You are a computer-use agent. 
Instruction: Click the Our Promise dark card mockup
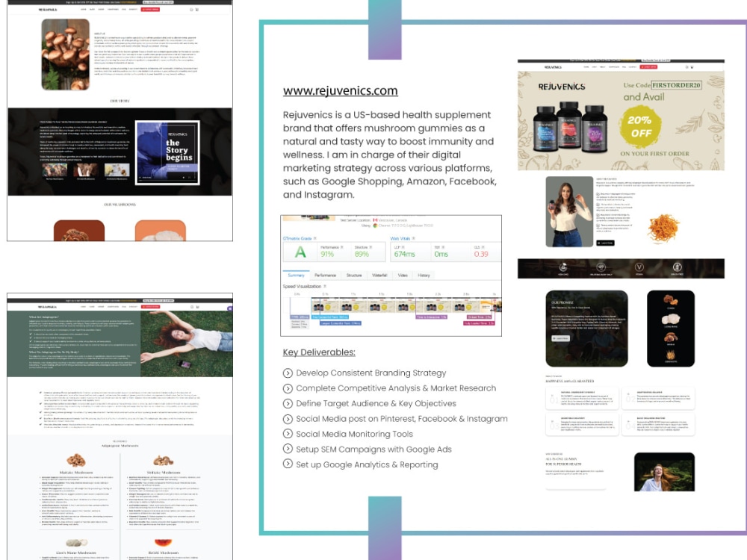(x=586, y=329)
